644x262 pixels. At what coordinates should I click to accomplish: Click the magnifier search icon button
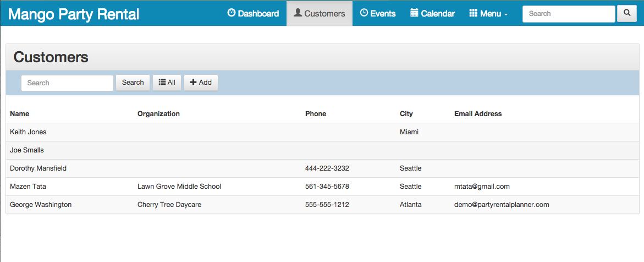[x=627, y=14]
